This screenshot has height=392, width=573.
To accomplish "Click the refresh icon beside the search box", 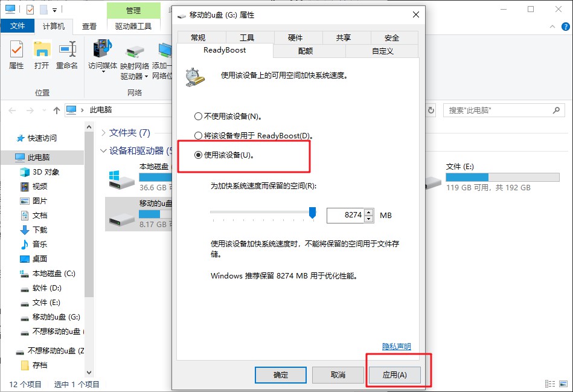I will pos(431,110).
